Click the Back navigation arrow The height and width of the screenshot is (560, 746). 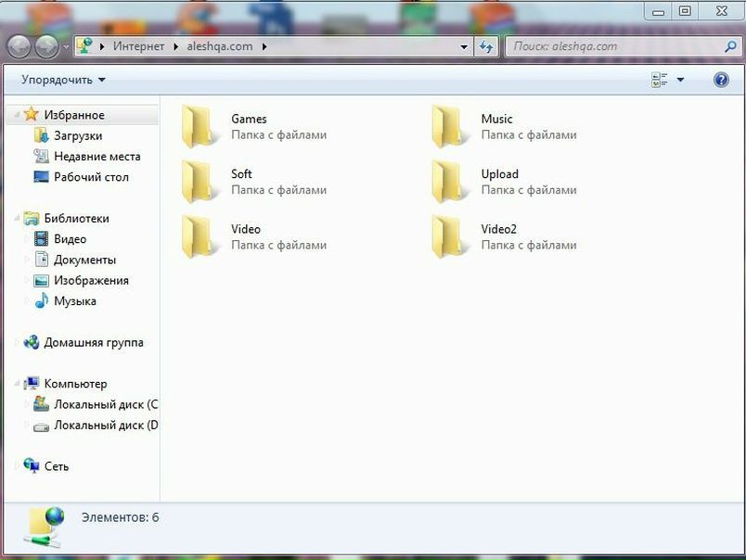click(x=20, y=46)
